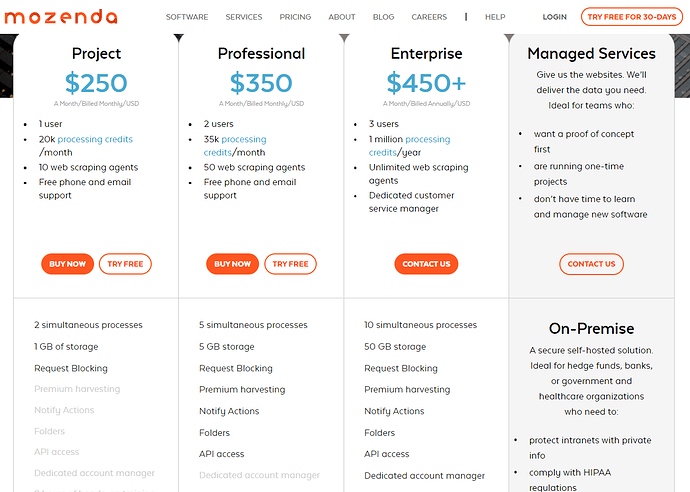Click Buy Now under Project plan
This screenshot has height=492, width=690.
click(67, 264)
